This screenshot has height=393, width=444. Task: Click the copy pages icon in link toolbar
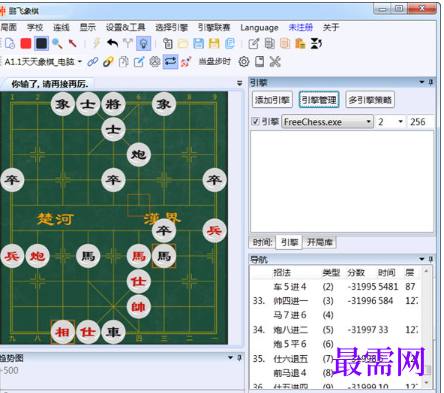(x=124, y=62)
